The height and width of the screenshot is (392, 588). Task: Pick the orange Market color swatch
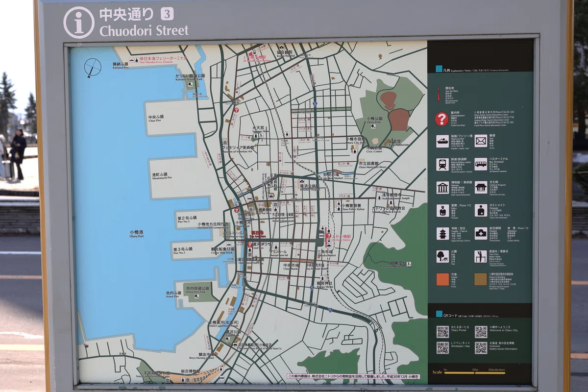tap(442, 279)
